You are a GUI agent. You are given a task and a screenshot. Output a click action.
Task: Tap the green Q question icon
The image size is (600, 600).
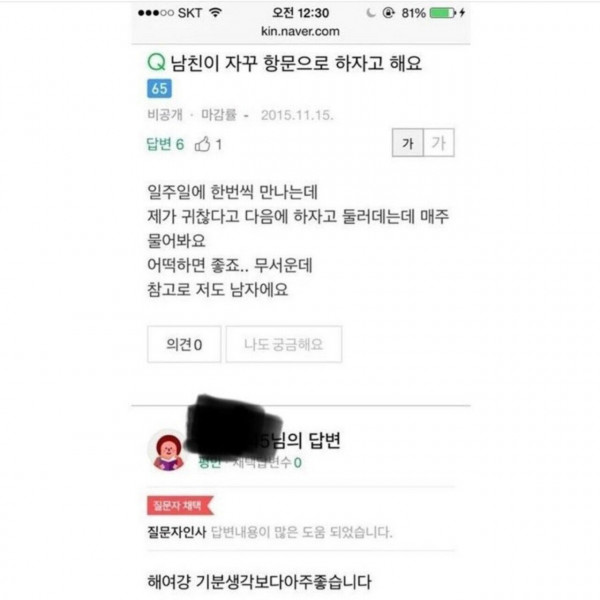coord(156,62)
